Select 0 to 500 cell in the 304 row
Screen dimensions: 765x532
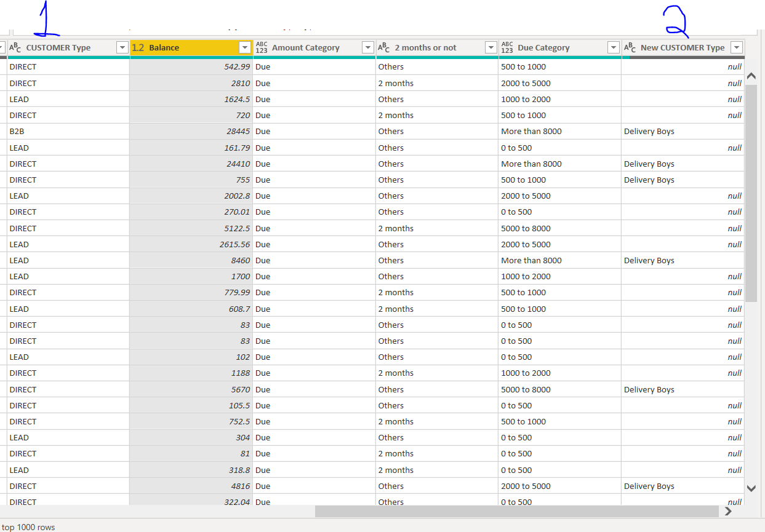tap(559, 437)
